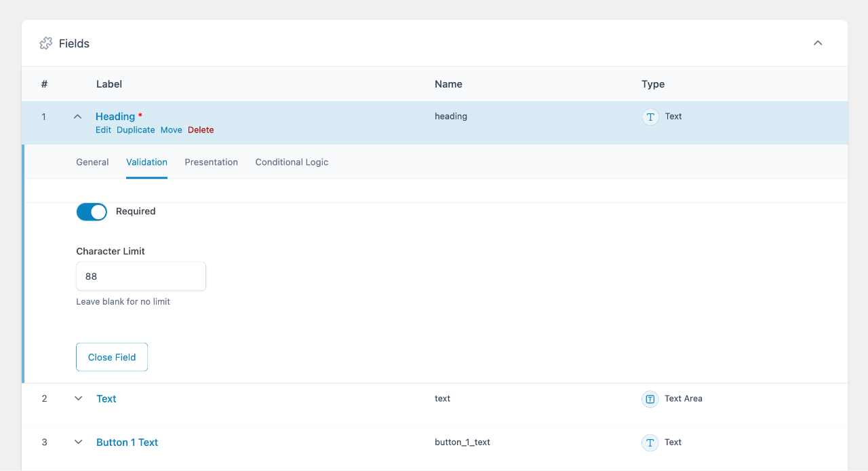Select the Validation tab

coord(146,162)
